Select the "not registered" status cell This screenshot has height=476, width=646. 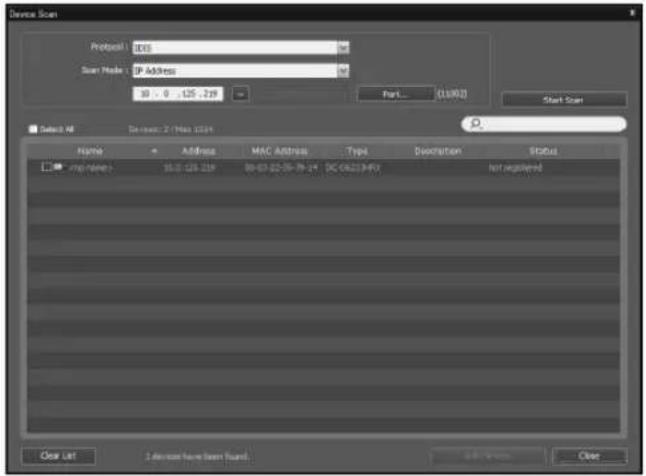point(515,168)
